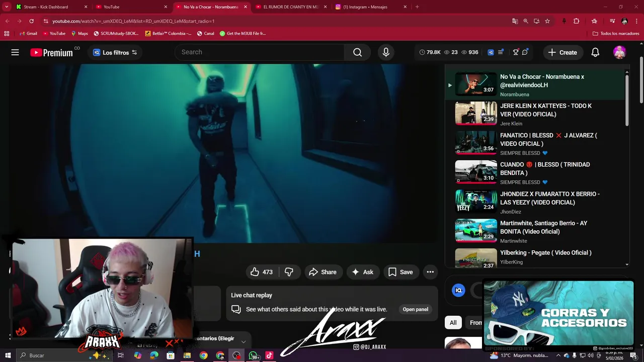Open the trophy icon in the stats bar

tap(516, 52)
